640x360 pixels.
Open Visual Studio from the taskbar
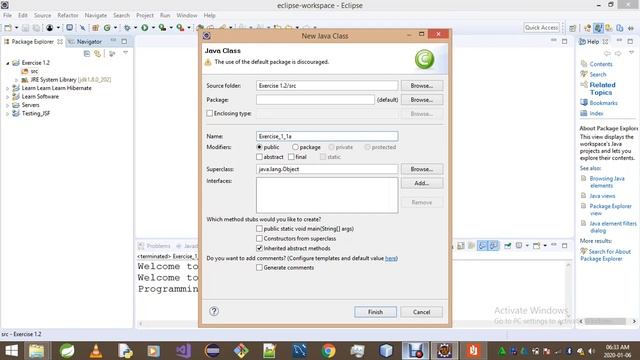183,351
